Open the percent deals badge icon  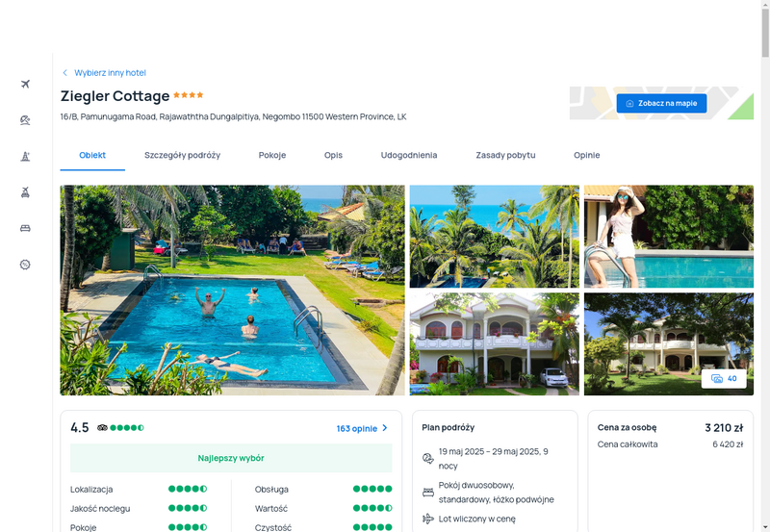click(26, 265)
